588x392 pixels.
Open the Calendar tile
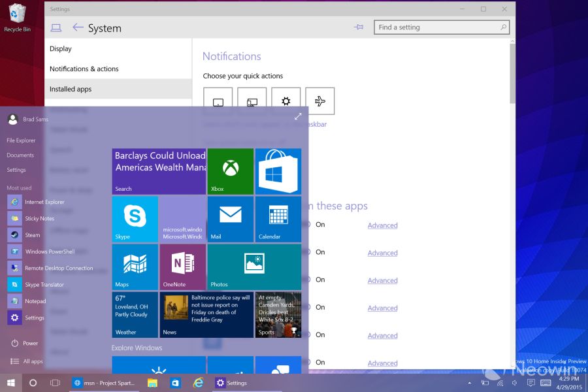pyautogui.click(x=278, y=219)
